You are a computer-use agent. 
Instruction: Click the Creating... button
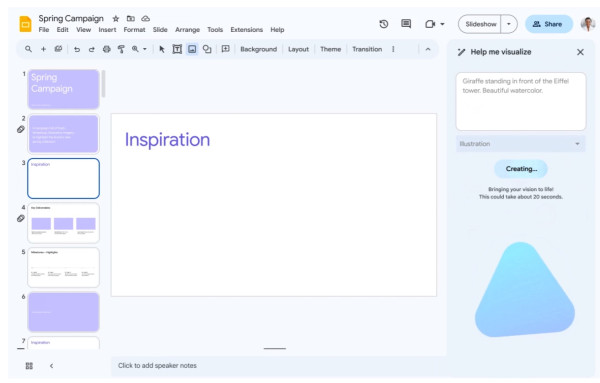(521, 169)
